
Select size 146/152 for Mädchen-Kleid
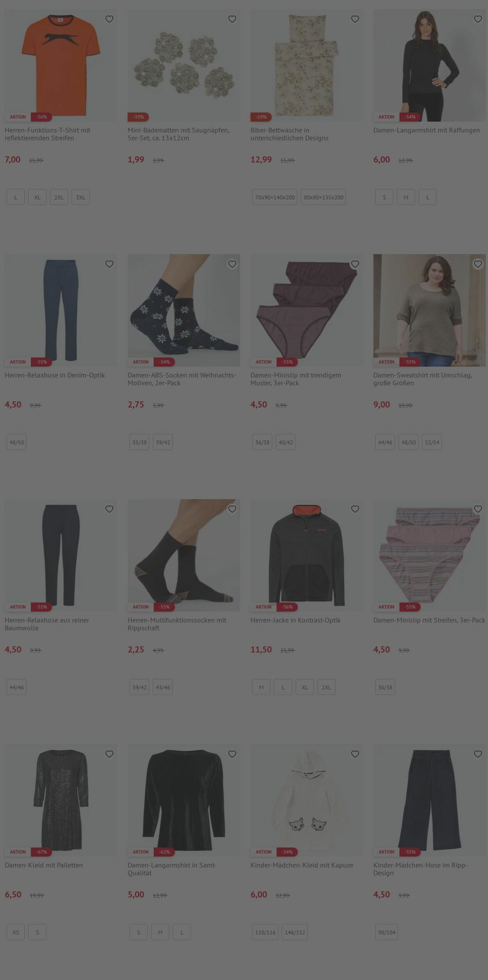coord(295,932)
